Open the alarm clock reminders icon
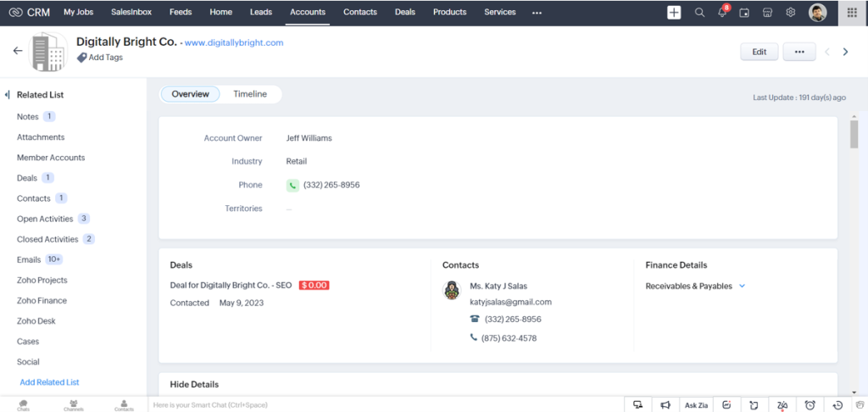Image resolution: width=868 pixels, height=412 pixels. coord(810,405)
